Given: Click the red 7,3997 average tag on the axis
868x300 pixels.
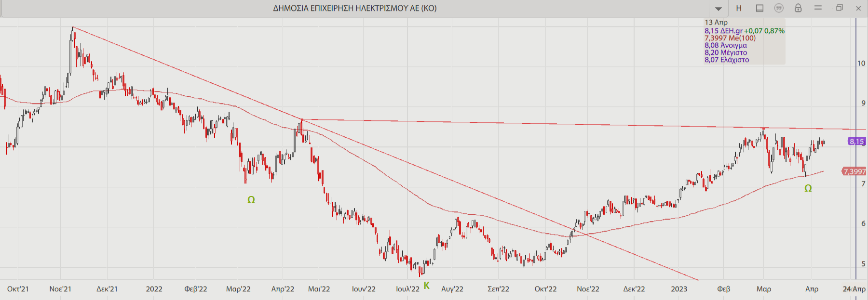Looking at the screenshot, I should (x=854, y=171).
